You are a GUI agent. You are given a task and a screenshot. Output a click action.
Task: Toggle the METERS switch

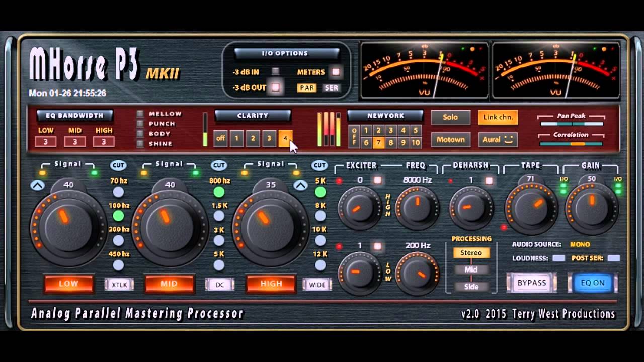coord(336,72)
